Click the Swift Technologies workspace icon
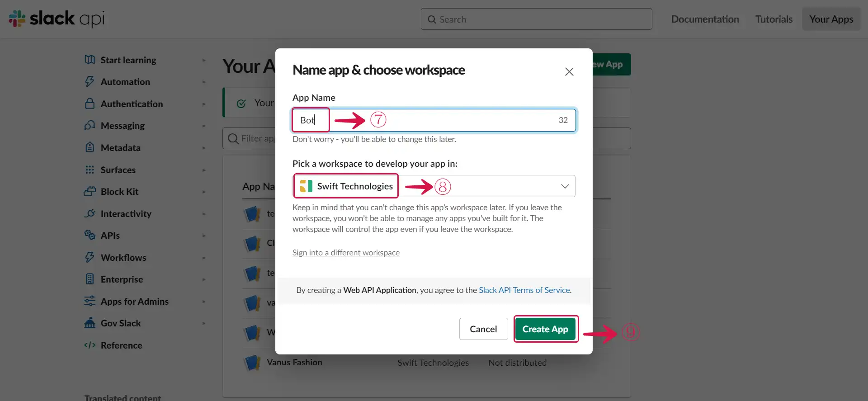The height and width of the screenshot is (401, 868). click(x=306, y=186)
